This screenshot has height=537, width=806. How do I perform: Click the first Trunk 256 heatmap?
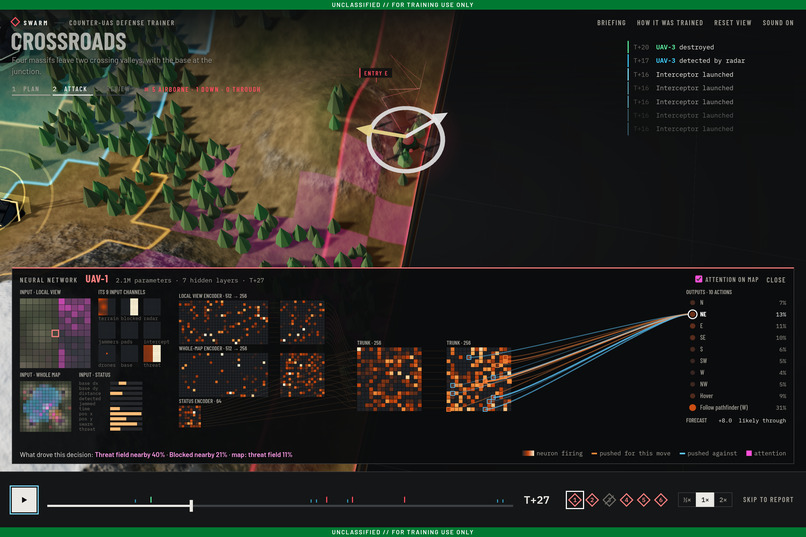pos(389,379)
